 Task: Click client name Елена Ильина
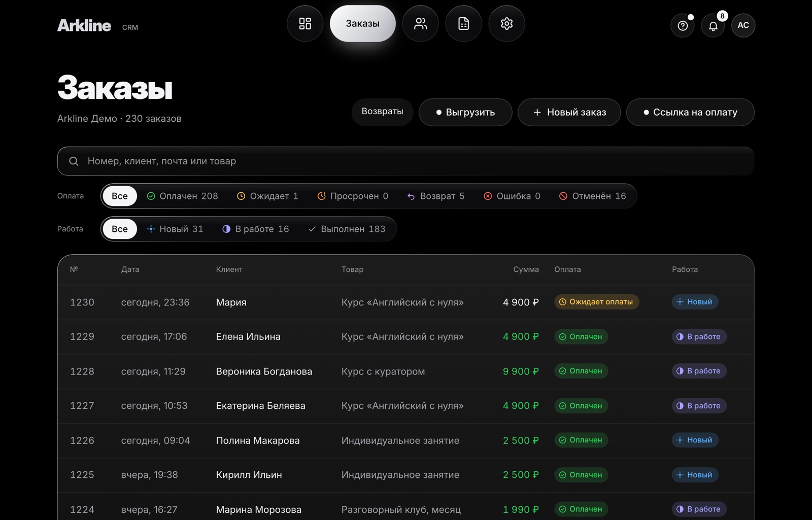click(248, 337)
